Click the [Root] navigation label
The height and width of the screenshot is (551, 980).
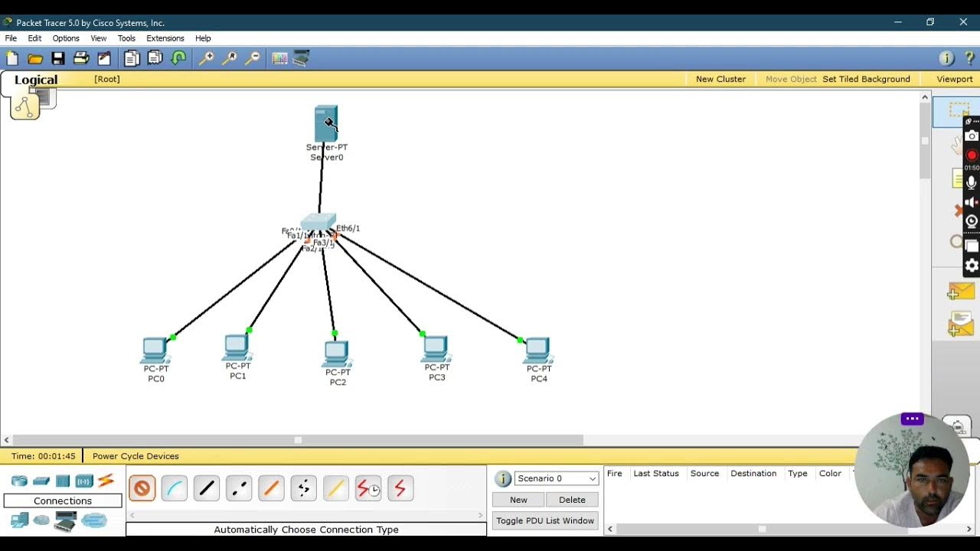pyautogui.click(x=107, y=79)
